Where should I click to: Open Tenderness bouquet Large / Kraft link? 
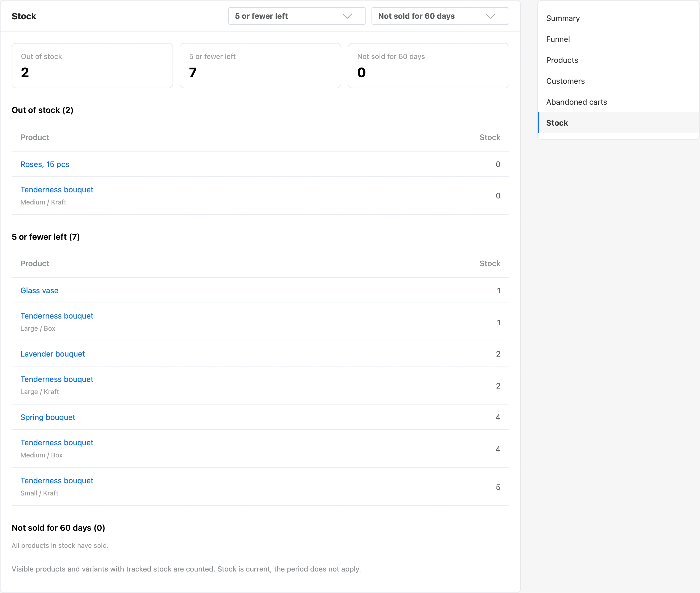(x=57, y=379)
